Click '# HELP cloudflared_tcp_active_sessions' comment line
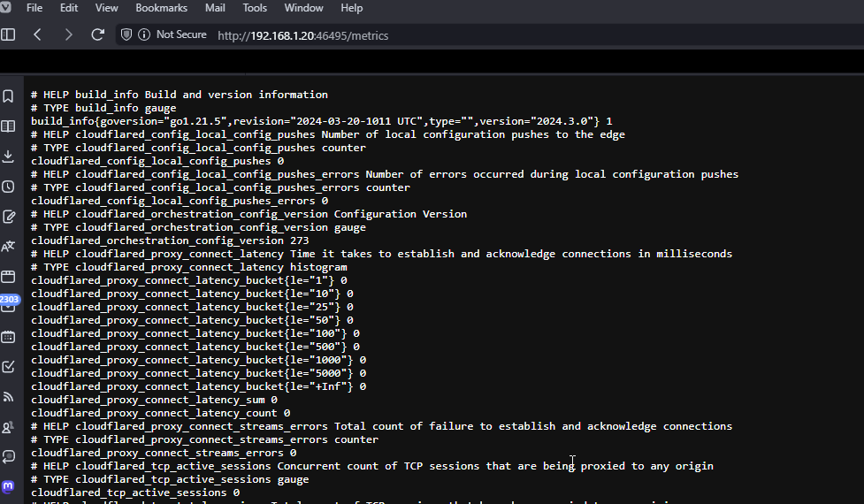 click(372, 466)
